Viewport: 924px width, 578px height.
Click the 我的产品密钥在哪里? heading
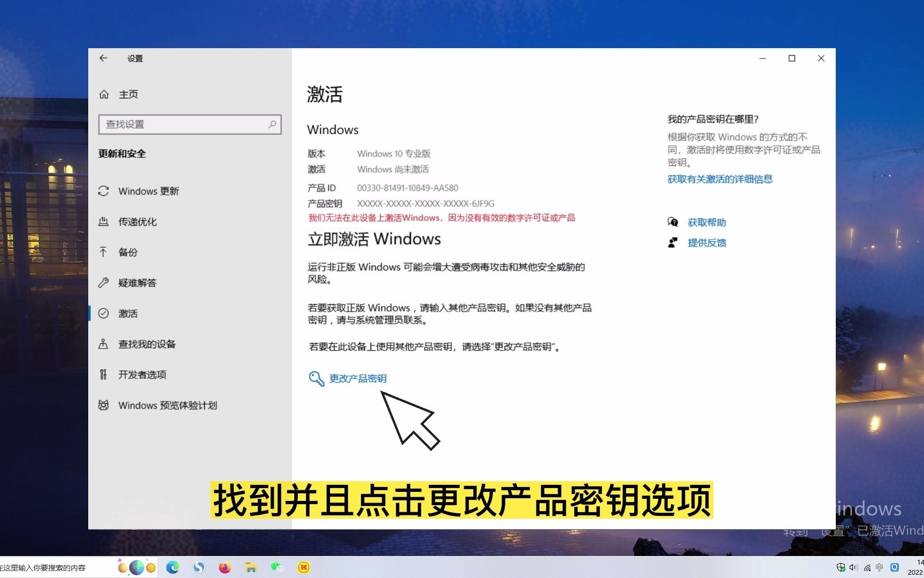click(x=713, y=119)
